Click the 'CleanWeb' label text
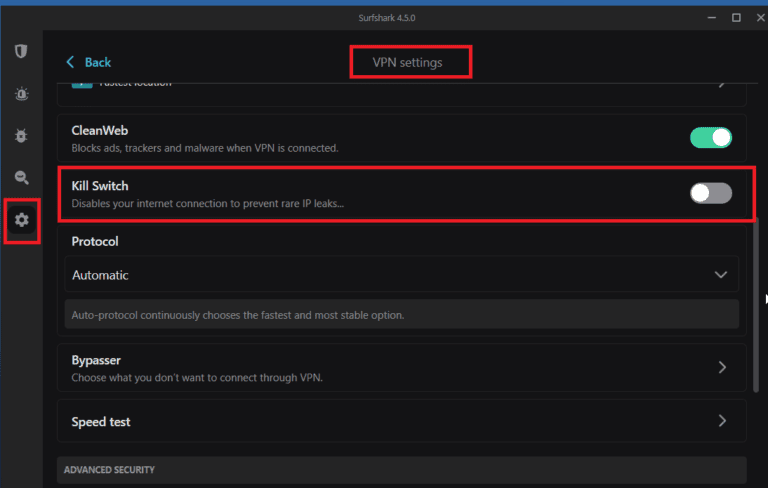Viewport: 768px width, 488px height. [100, 131]
